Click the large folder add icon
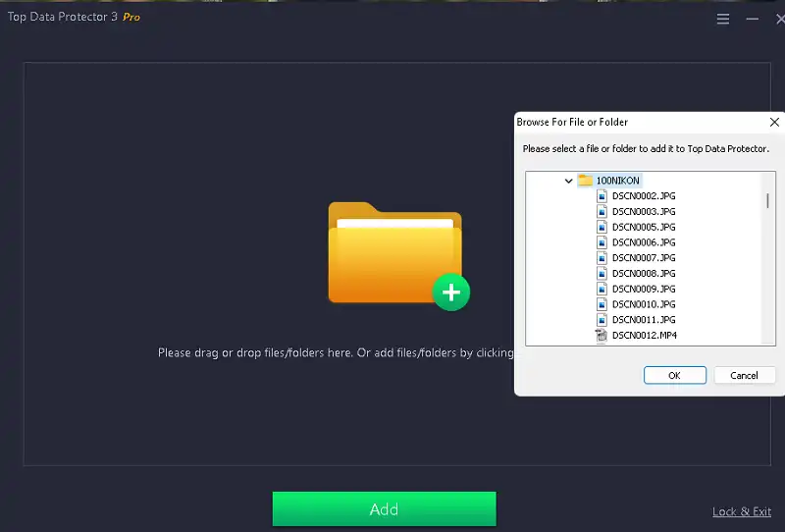The height and width of the screenshot is (532, 785). 394,253
